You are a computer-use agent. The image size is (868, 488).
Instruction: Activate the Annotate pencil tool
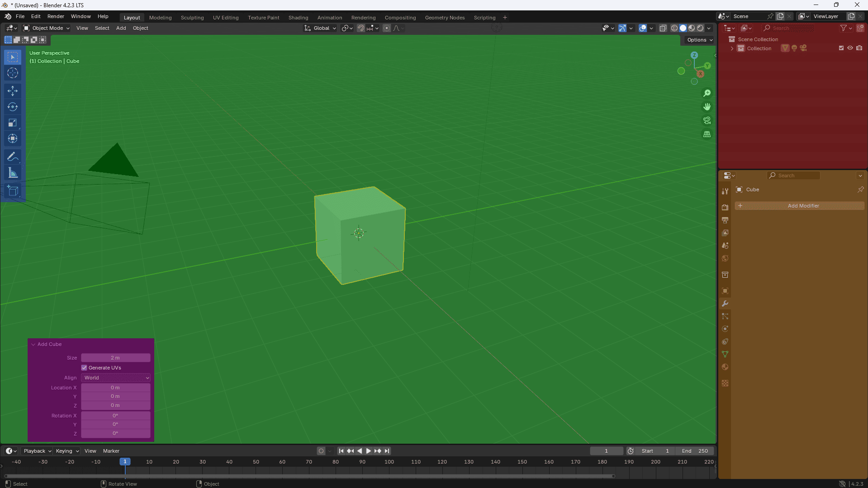(x=13, y=157)
